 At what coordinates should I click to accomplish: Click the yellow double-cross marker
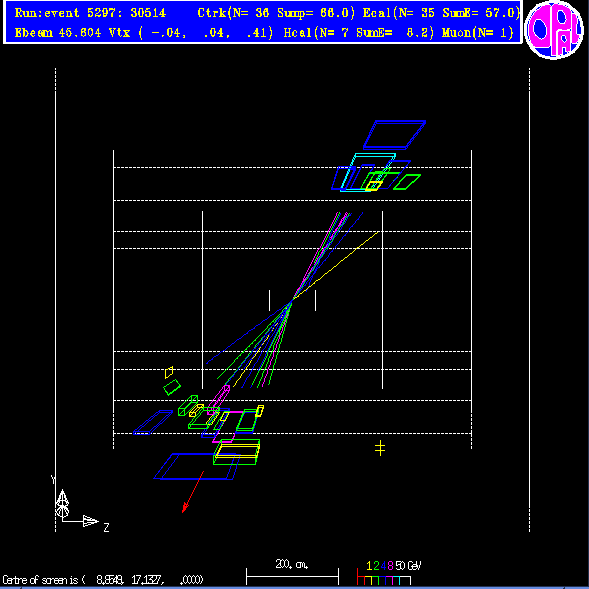point(380,448)
